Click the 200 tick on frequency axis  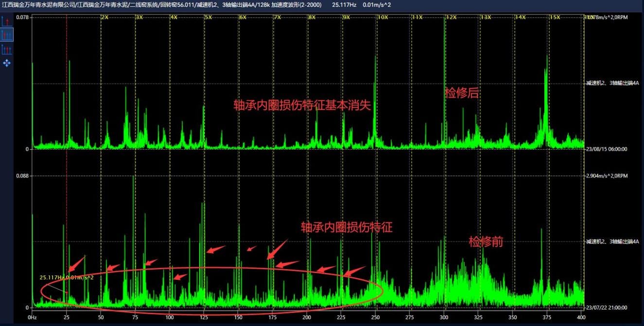[x=307, y=317]
